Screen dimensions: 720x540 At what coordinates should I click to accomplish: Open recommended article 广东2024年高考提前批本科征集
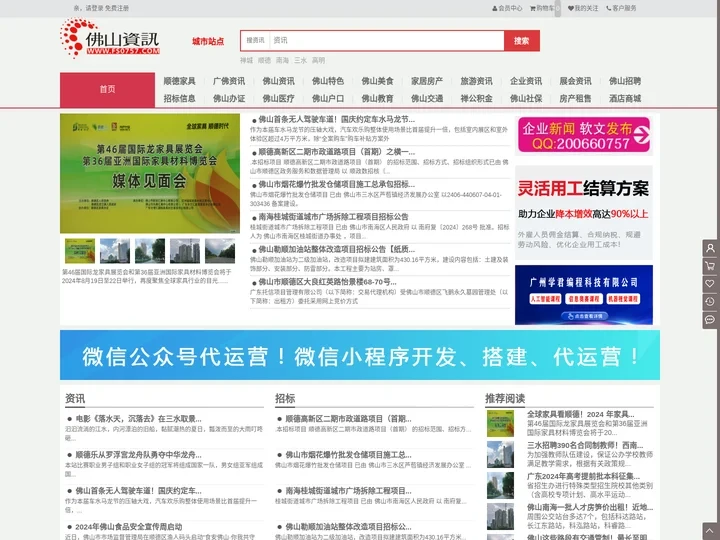[583, 477]
